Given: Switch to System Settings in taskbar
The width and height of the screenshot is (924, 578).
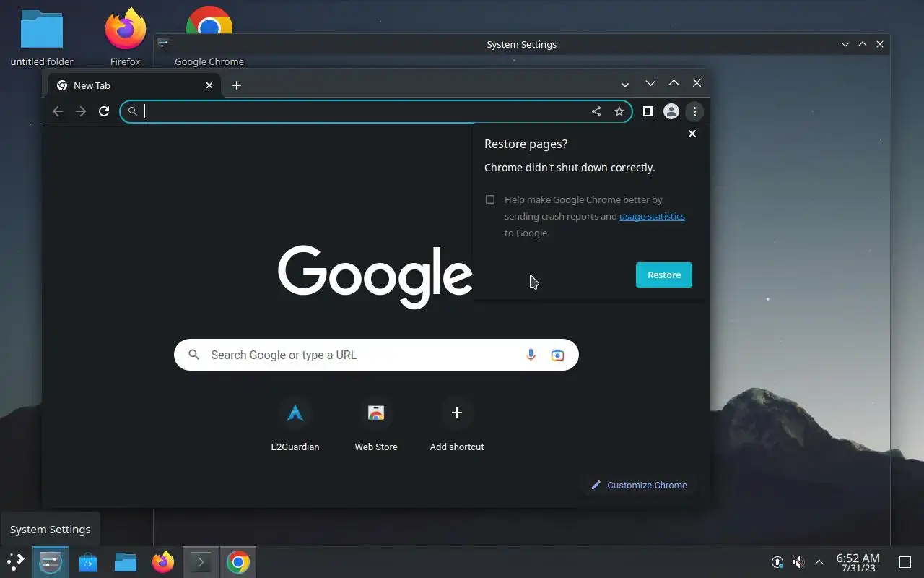Looking at the screenshot, I should [51, 561].
